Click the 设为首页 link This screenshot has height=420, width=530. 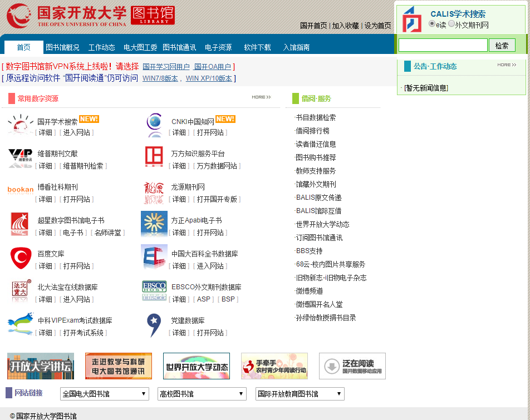(377, 26)
